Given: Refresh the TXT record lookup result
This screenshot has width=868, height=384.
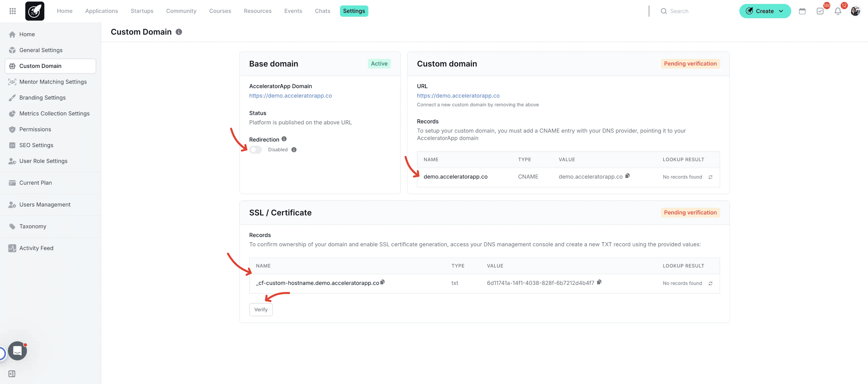Looking at the screenshot, I should tap(710, 283).
